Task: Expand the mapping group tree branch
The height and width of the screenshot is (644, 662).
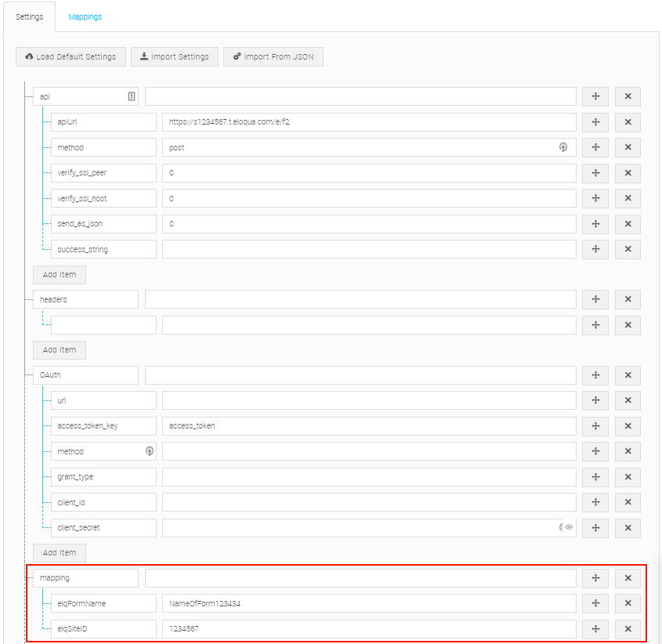Action: (x=27, y=577)
